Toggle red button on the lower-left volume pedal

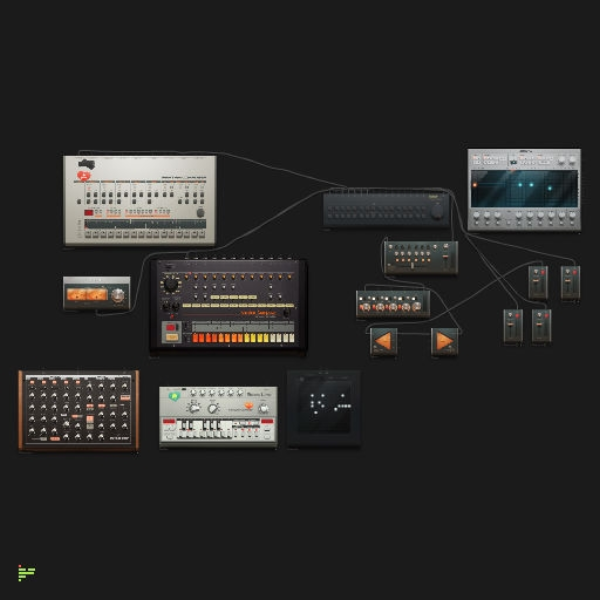click(x=517, y=316)
